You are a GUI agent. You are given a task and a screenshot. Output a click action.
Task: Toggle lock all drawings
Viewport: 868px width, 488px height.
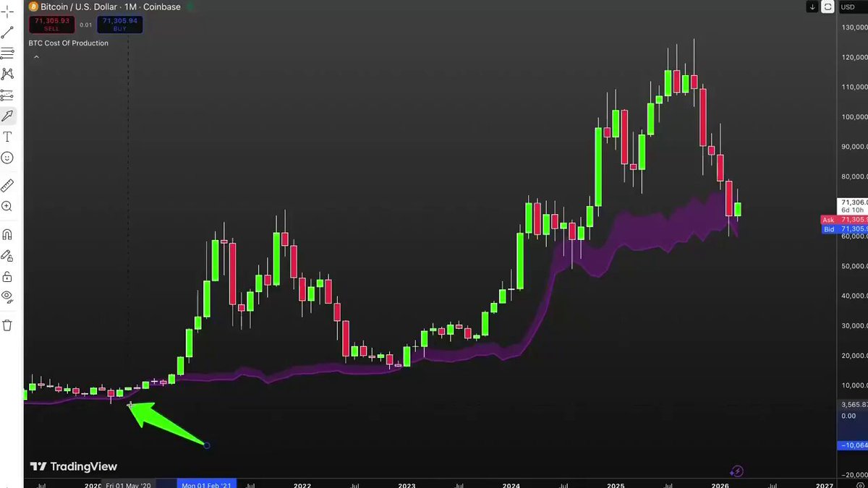7,276
